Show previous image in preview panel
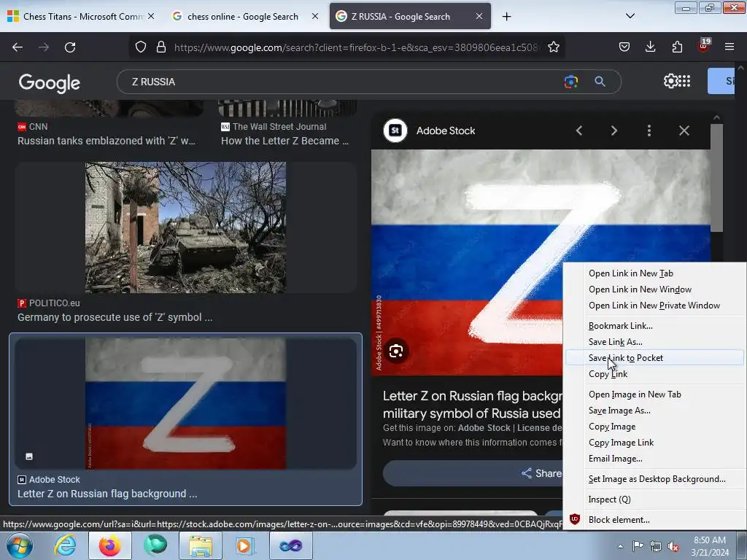The image size is (747, 560). coord(578,131)
